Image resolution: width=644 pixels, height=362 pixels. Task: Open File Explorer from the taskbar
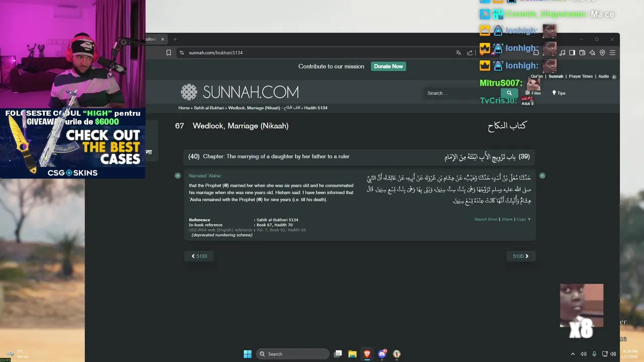353,354
